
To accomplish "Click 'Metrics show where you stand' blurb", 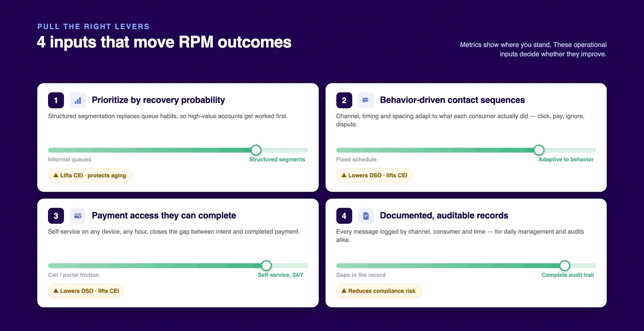I will pos(533,49).
